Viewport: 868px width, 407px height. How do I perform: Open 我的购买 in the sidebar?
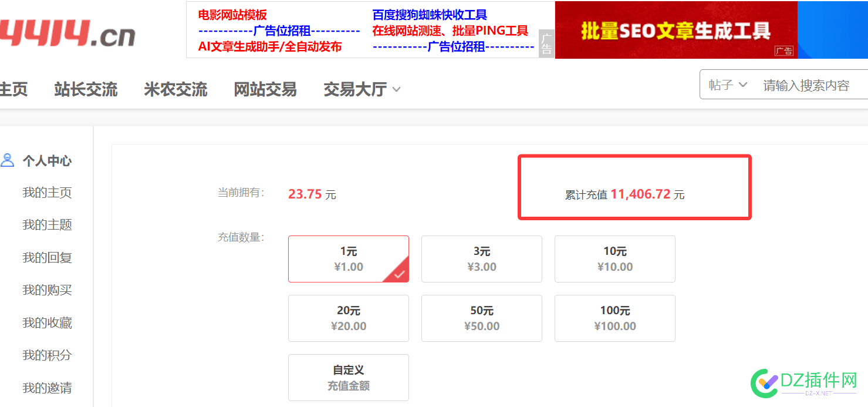tap(47, 290)
